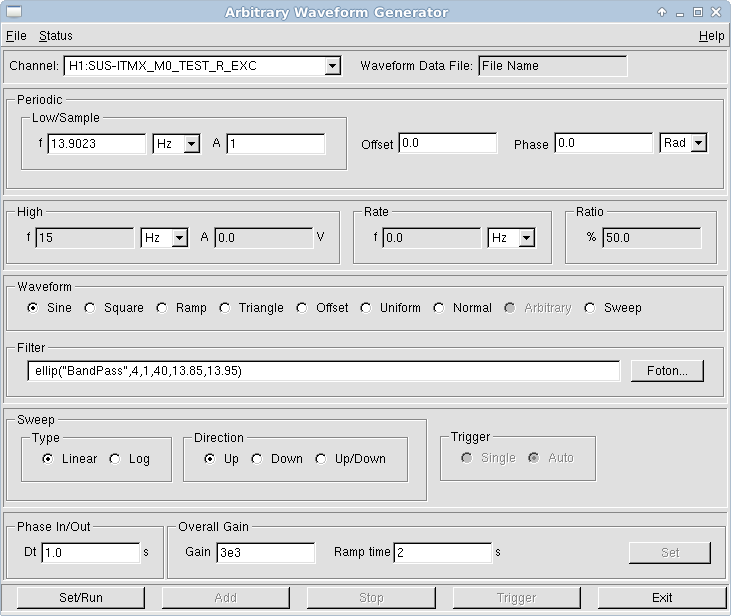Click the Phase In/Out Dt field
The height and width of the screenshot is (616, 731).
tap(91, 553)
